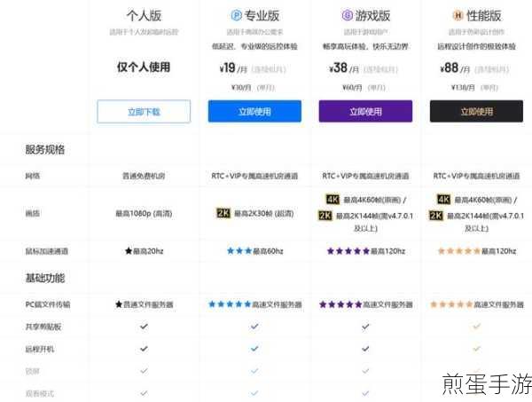Click 立即下载 for the 个人版 plan
The height and width of the screenshot is (402, 532).
(x=144, y=111)
